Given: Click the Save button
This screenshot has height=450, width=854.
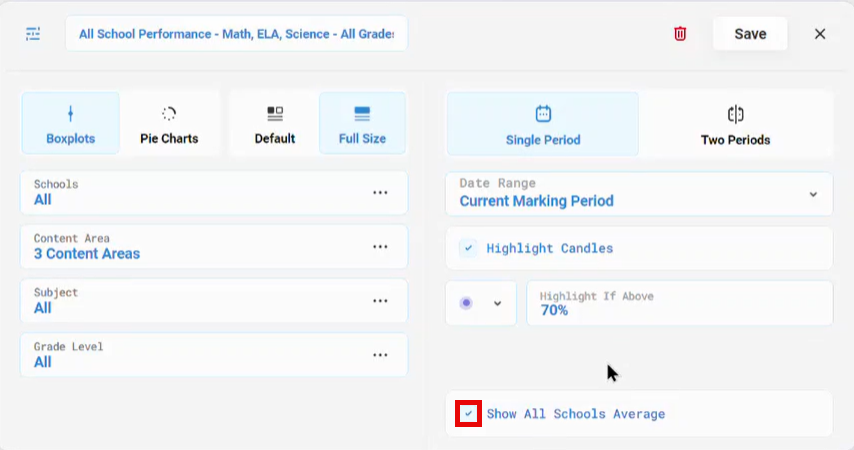Looking at the screenshot, I should 750,34.
